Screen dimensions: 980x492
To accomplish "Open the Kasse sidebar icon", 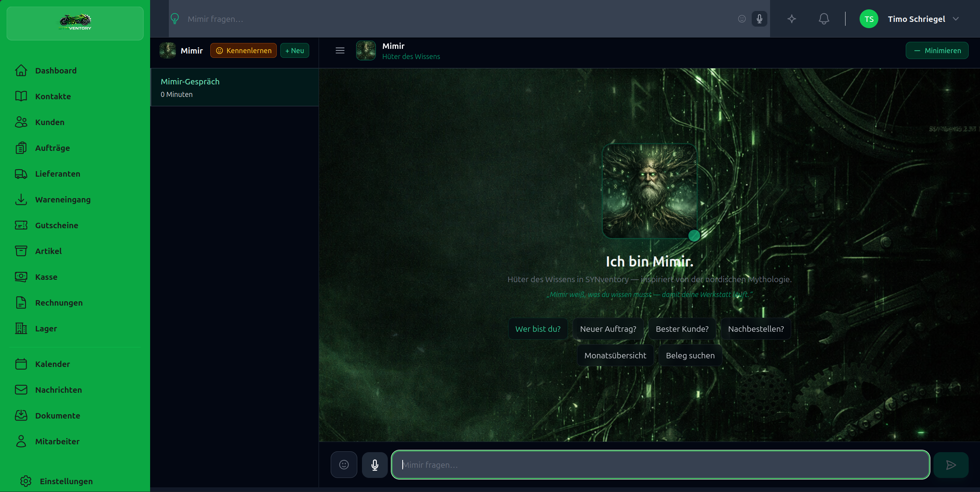I will tap(21, 277).
